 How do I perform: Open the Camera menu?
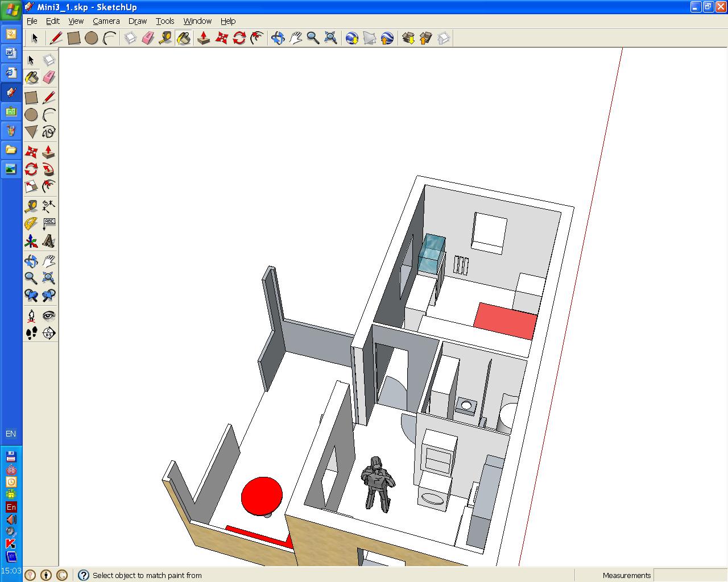(x=106, y=21)
